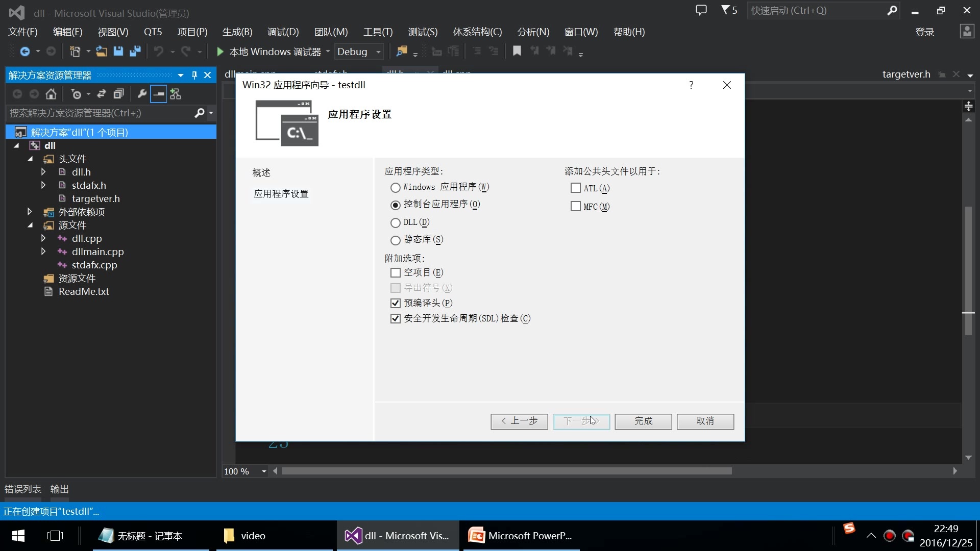Open the 文件(F) menu
Screen dimensions: 980x551
click(23, 32)
